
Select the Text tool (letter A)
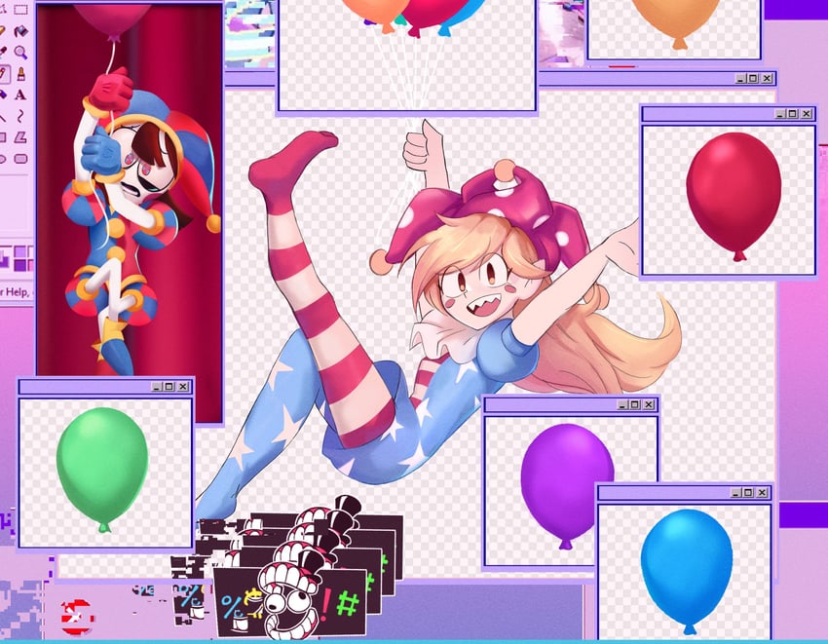click(20, 95)
